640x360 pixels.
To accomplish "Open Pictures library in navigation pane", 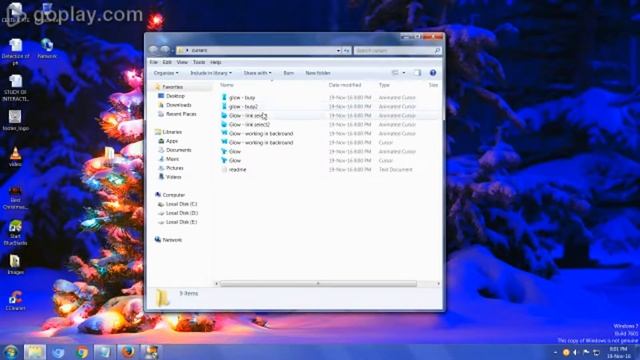I will click(x=175, y=168).
